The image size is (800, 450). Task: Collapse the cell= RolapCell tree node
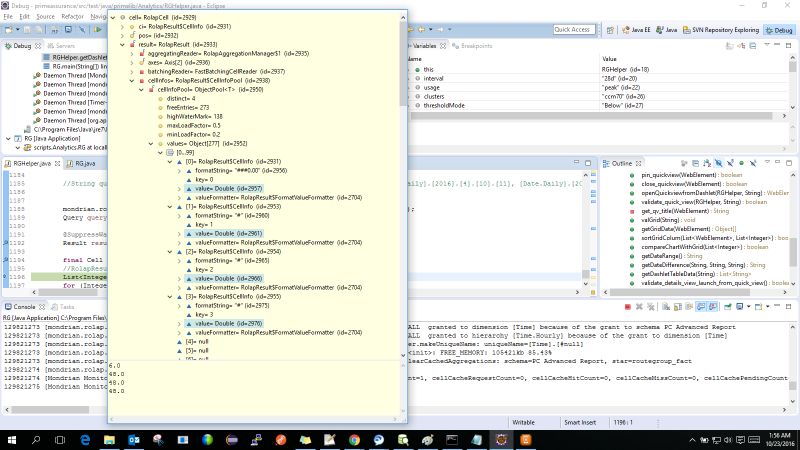(113, 17)
